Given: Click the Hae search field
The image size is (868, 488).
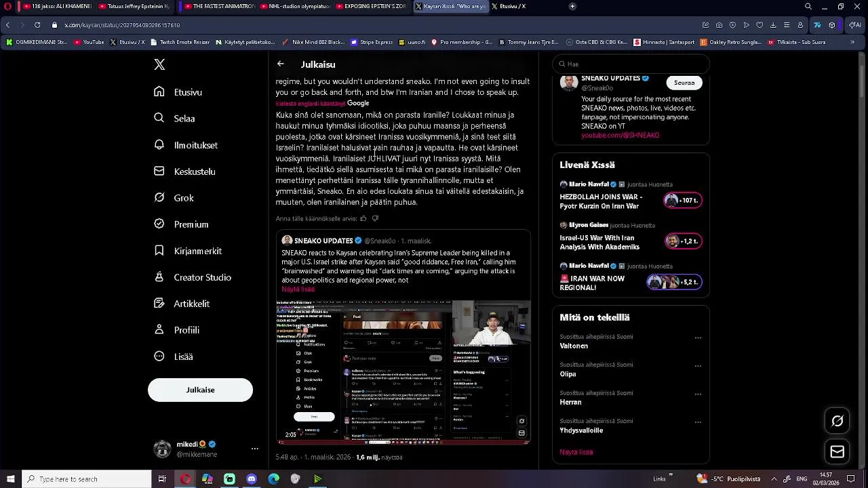Looking at the screenshot, I should 631,64.
